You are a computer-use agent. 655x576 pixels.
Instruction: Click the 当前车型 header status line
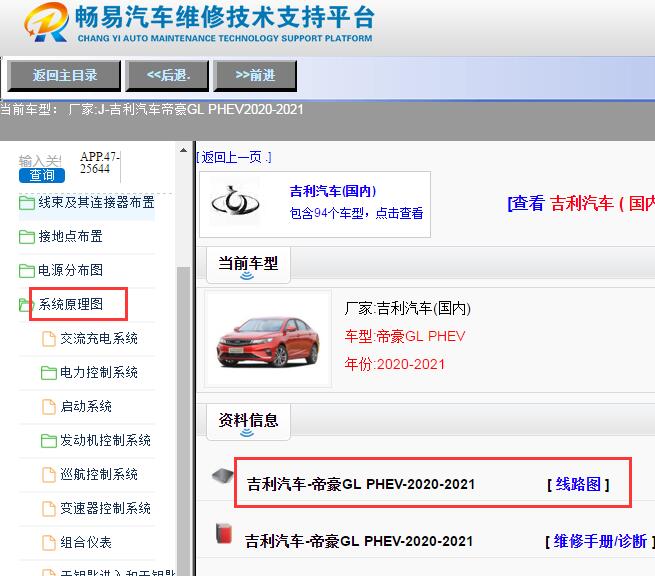[x=152, y=109]
